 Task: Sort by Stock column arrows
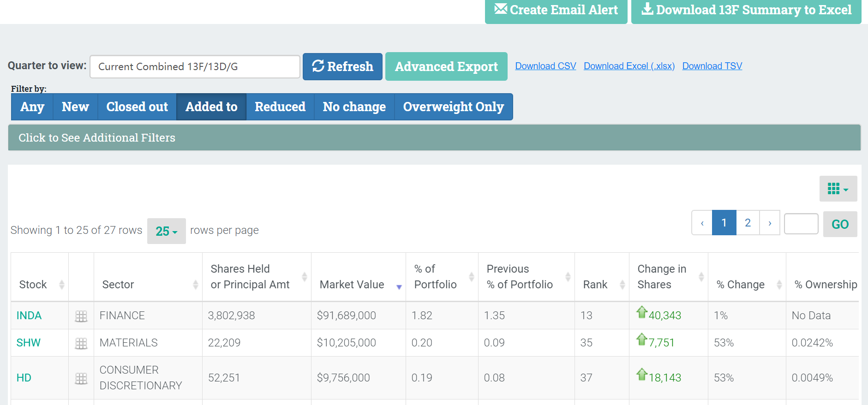pyautogui.click(x=62, y=285)
